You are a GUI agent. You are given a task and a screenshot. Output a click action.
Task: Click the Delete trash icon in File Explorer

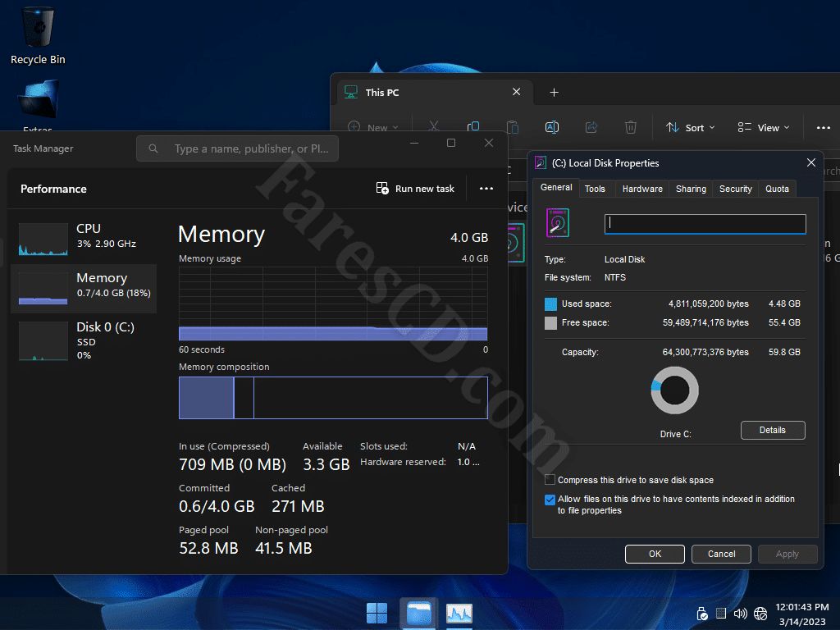pyautogui.click(x=631, y=127)
